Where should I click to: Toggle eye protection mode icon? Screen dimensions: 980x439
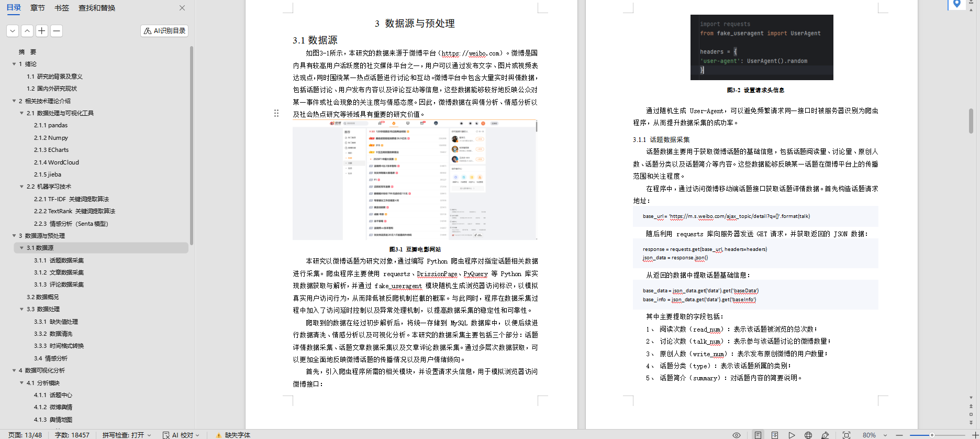pos(737,435)
